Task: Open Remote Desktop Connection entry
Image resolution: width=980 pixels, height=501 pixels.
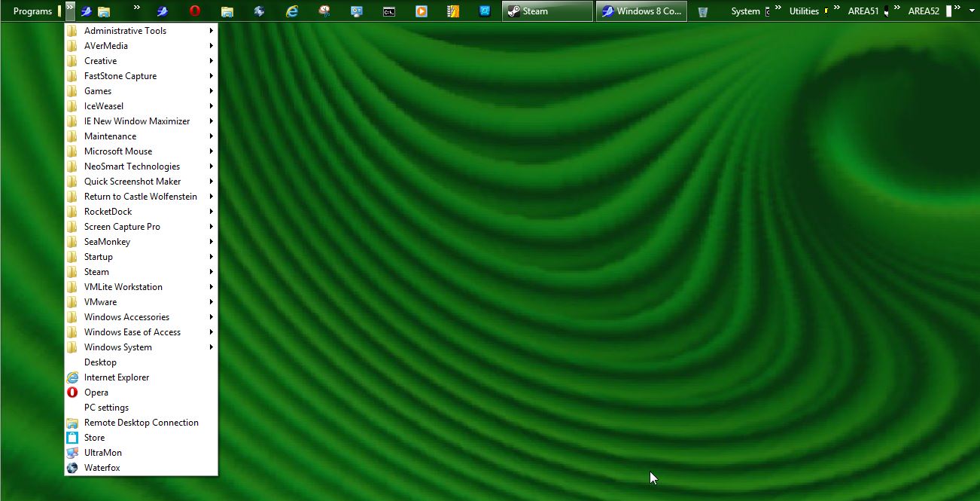Action: 142,423
